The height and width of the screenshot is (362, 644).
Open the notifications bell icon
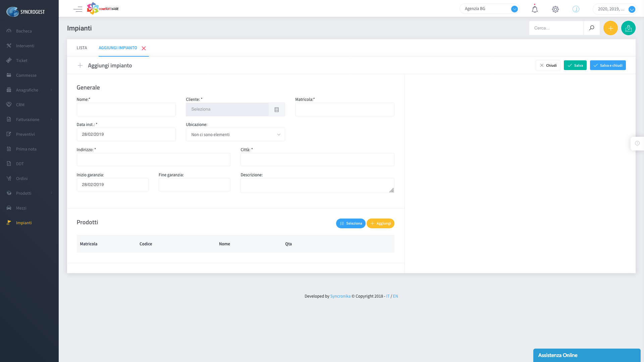coord(535,9)
